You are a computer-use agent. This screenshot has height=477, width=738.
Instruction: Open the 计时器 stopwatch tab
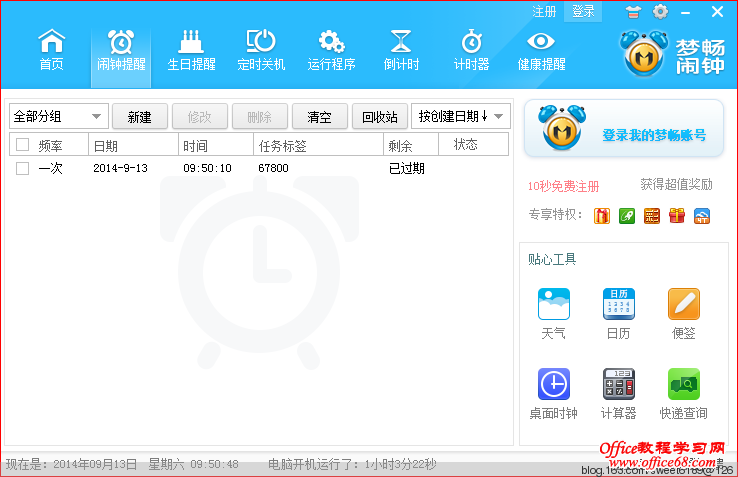click(x=471, y=50)
